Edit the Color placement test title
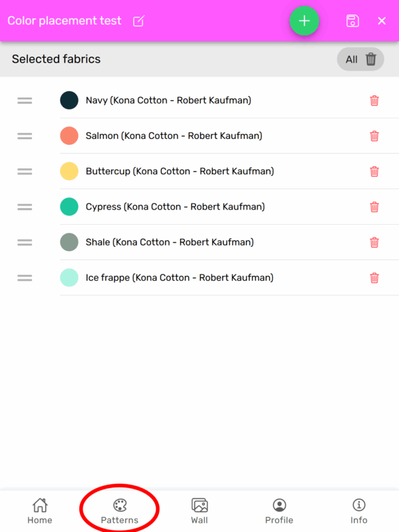 tap(138, 21)
